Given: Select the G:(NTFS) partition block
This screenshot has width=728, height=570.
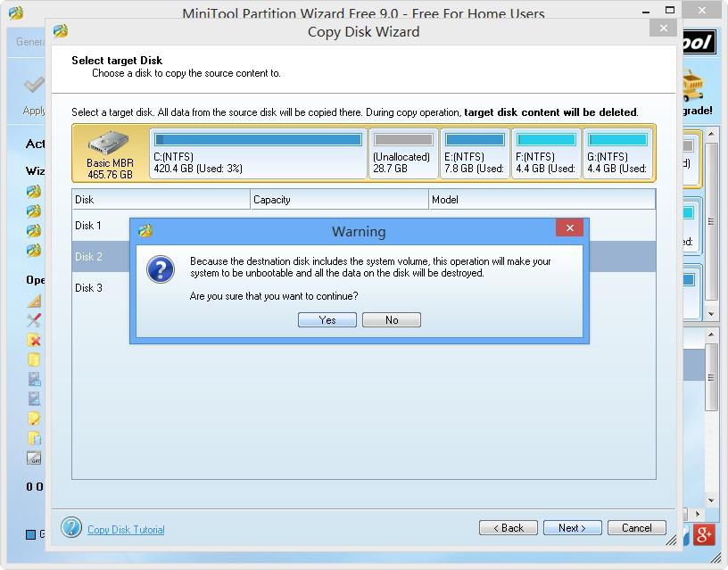Looking at the screenshot, I should (x=617, y=153).
